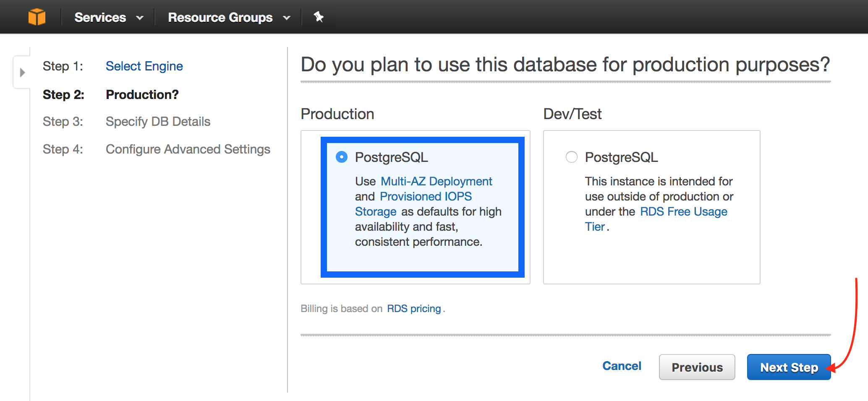Click the Dev/Test option card
The height and width of the screenshot is (401, 868).
pyautogui.click(x=651, y=207)
